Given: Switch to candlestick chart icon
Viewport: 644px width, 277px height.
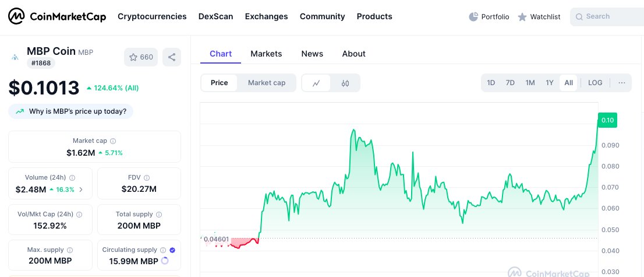Looking at the screenshot, I should [x=345, y=83].
